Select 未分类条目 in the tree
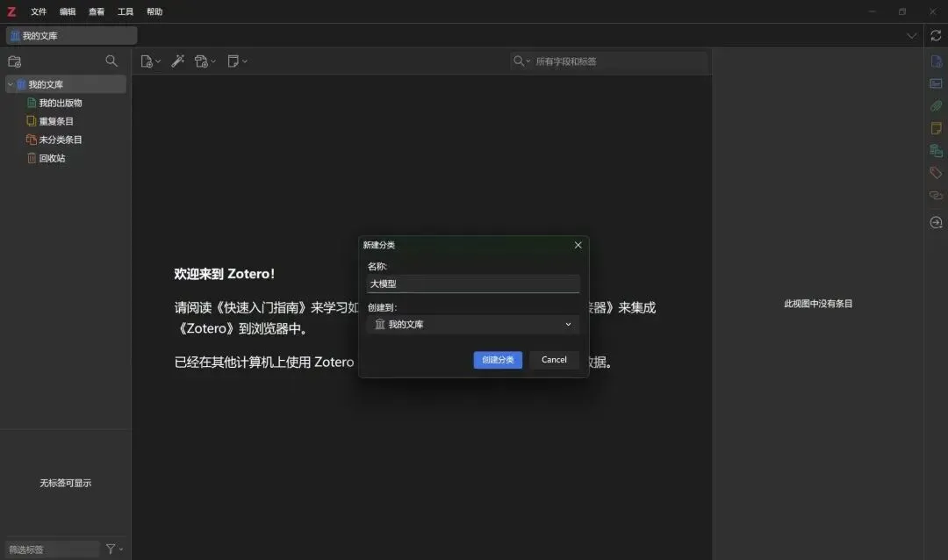The width and height of the screenshot is (948, 560). [61, 140]
